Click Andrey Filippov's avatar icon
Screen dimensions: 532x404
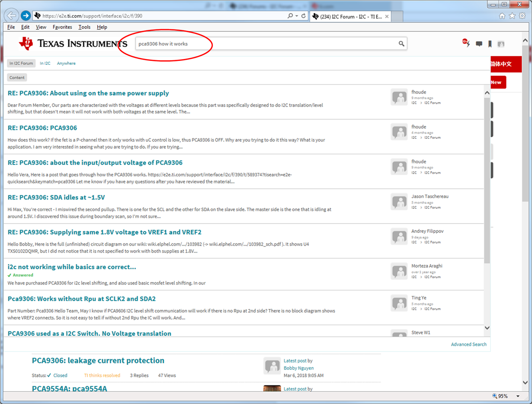tap(399, 237)
